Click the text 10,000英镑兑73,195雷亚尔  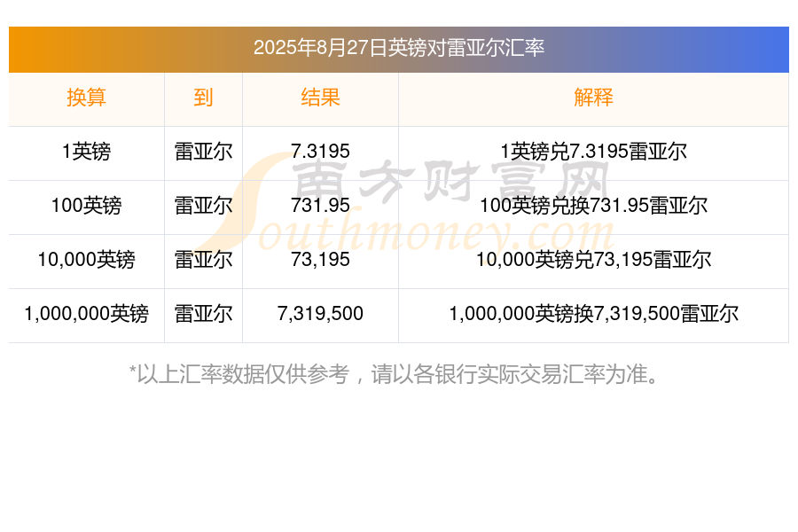click(593, 260)
